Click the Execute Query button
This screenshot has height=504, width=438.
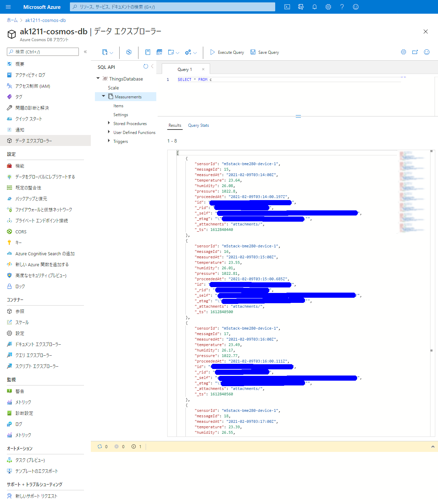pyautogui.click(x=227, y=52)
